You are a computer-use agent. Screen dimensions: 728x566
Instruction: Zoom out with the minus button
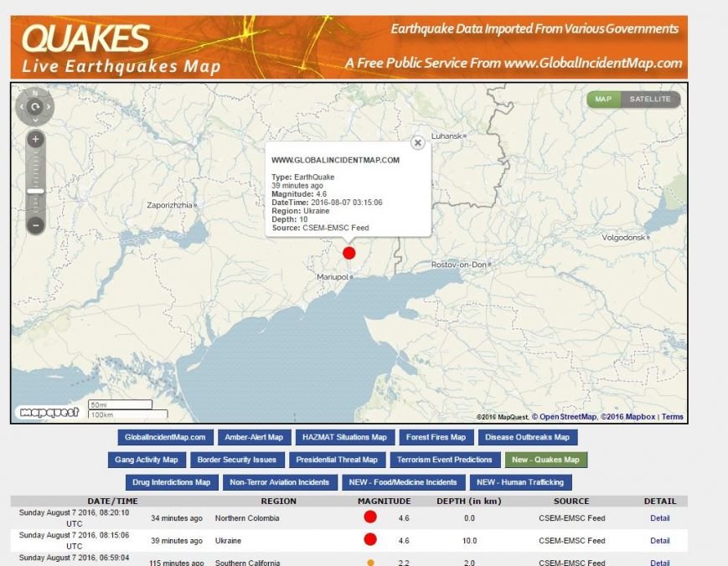pos(35,225)
